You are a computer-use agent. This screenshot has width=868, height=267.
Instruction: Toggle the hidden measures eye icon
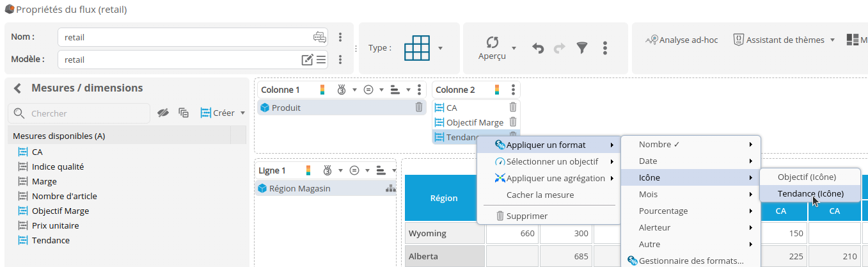point(163,113)
